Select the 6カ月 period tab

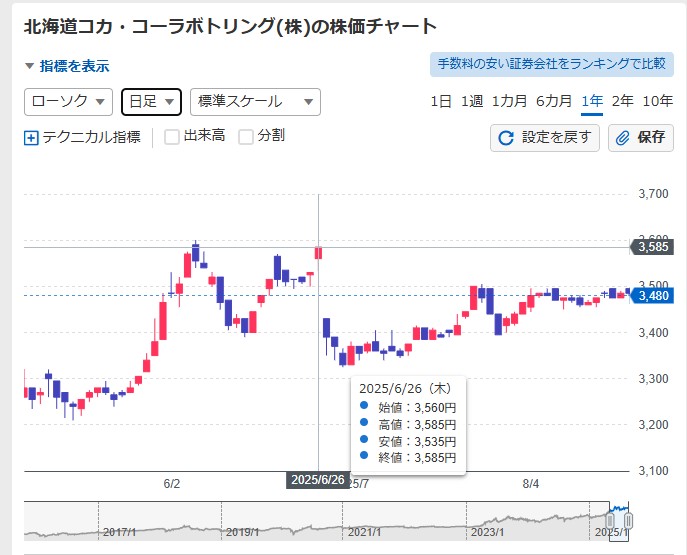tap(554, 101)
